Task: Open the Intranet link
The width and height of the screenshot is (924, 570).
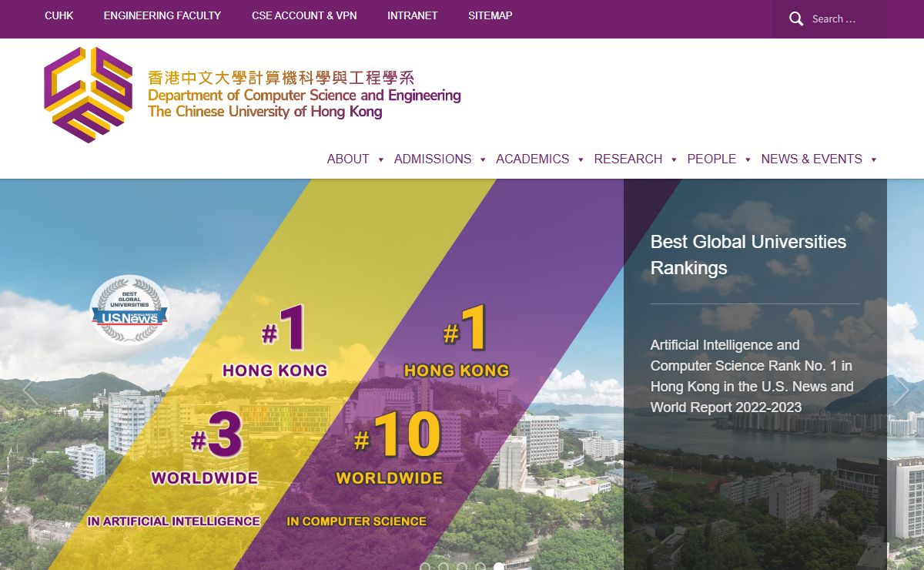Action: (x=413, y=15)
